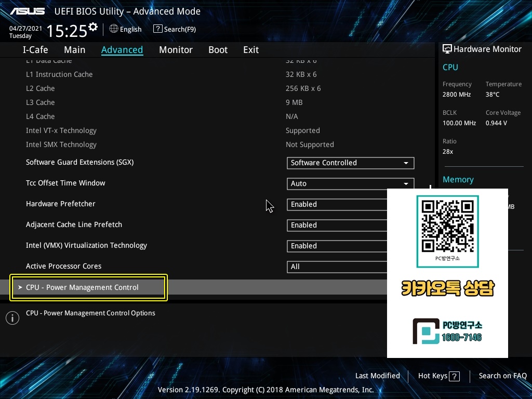Click the 256 KB x 6 value
Screen dimensions: 532x399
click(x=303, y=88)
